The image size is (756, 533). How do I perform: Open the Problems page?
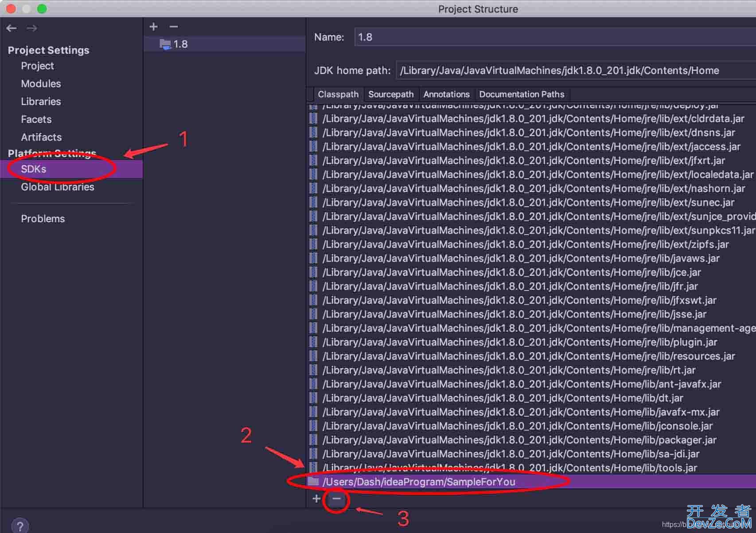coord(43,219)
